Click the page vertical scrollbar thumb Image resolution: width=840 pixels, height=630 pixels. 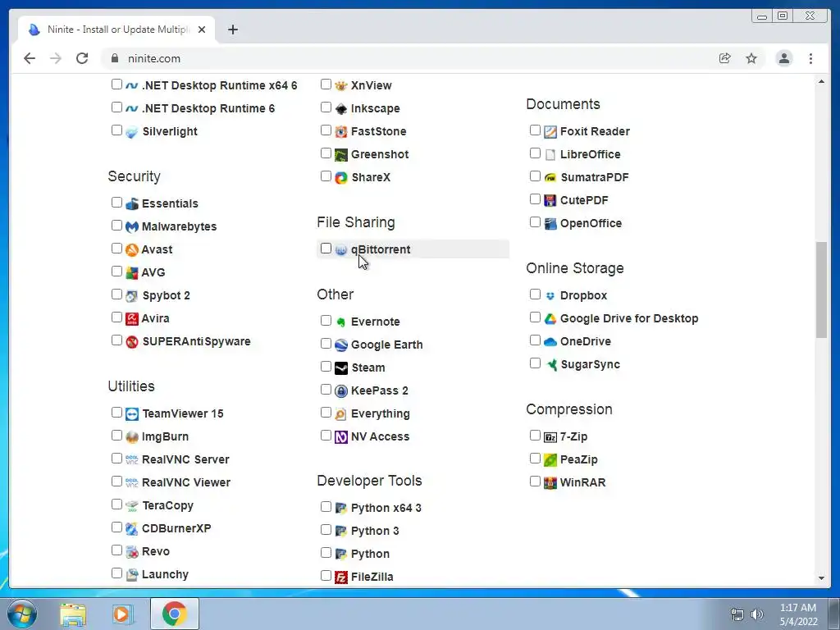(821, 290)
